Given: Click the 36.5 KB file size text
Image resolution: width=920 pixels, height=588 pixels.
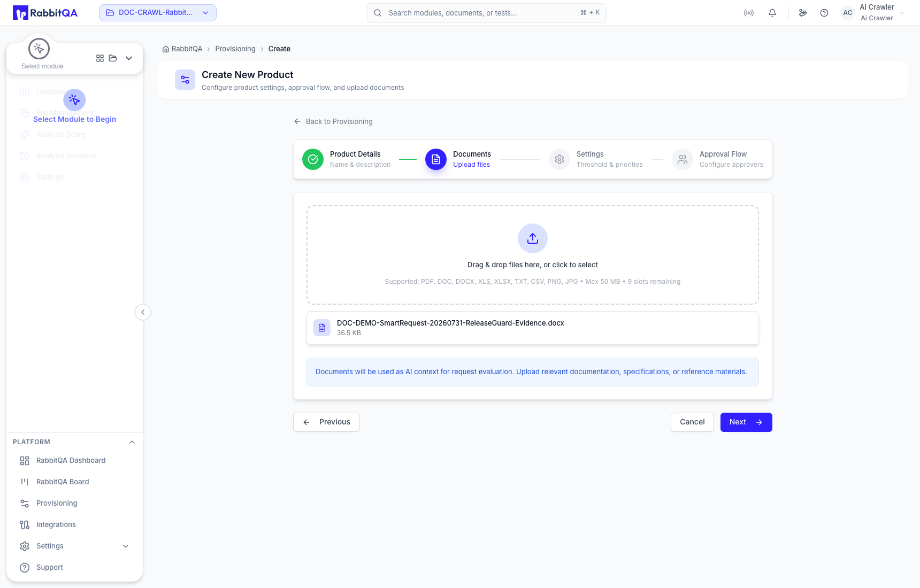Looking at the screenshot, I should [349, 333].
